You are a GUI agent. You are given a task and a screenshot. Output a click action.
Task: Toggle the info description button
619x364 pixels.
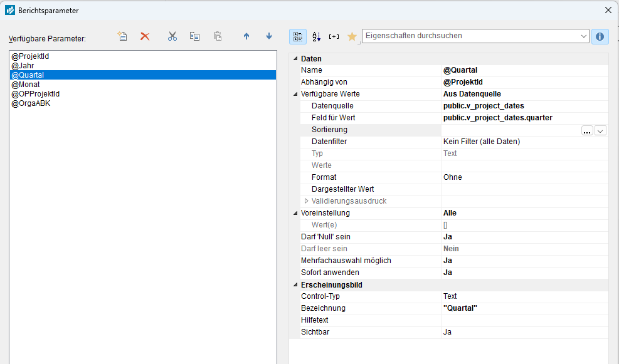click(600, 36)
